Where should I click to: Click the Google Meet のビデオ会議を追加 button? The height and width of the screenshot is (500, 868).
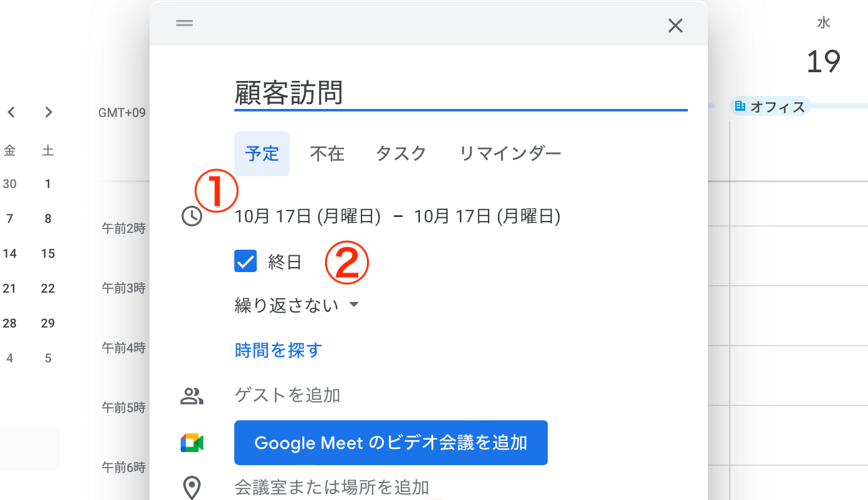pos(391,443)
